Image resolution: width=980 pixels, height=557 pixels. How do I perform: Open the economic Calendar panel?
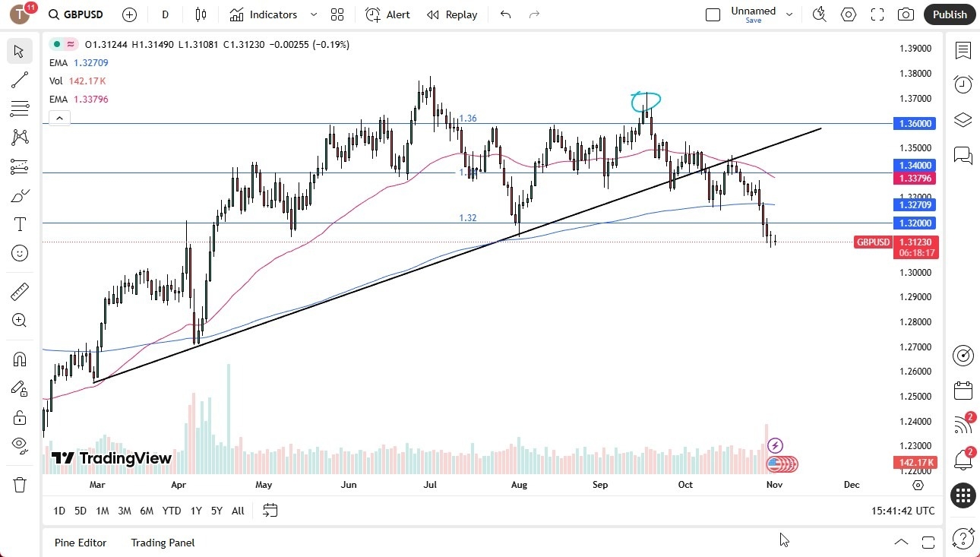(x=963, y=390)
